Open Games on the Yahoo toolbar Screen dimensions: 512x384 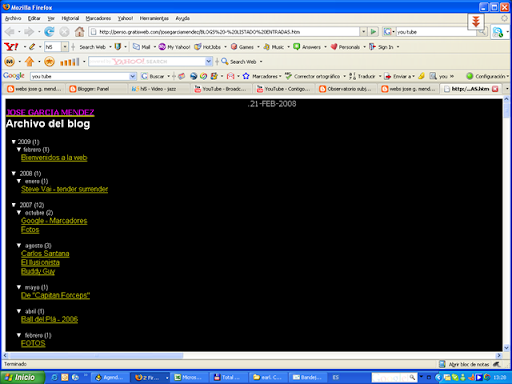[242, 47]
